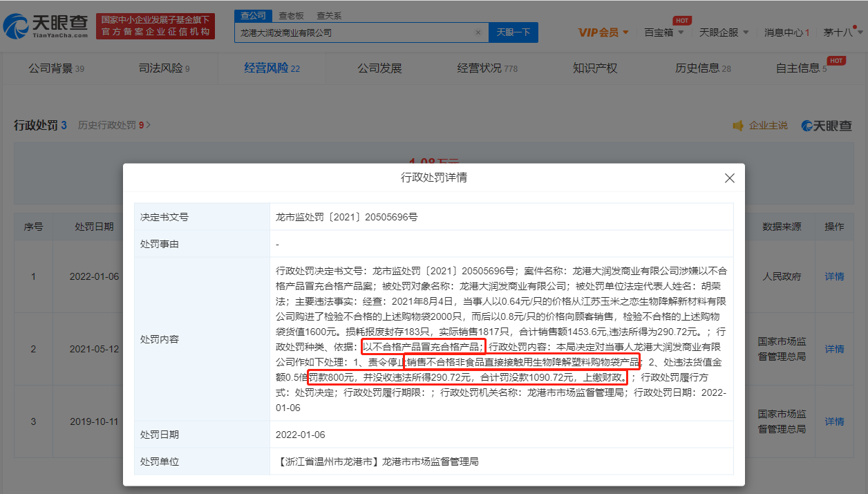Switch to 知识产权 tab
This screenshot has height=494, width=868.
tap(595, 68)
